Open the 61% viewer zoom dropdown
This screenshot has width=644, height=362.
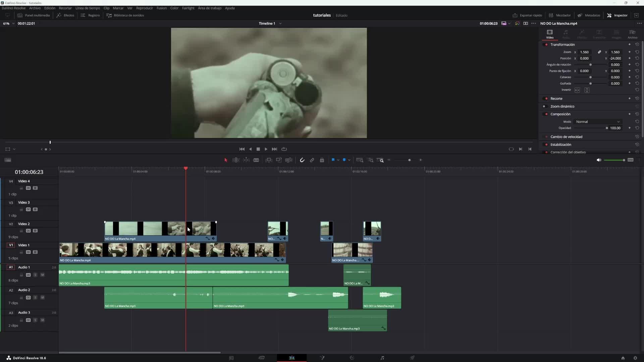pyautogui.click(x=13, y=23)
